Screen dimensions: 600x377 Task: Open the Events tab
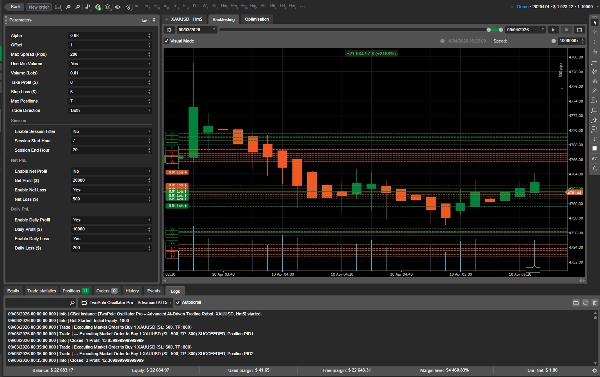pos(153,291)
